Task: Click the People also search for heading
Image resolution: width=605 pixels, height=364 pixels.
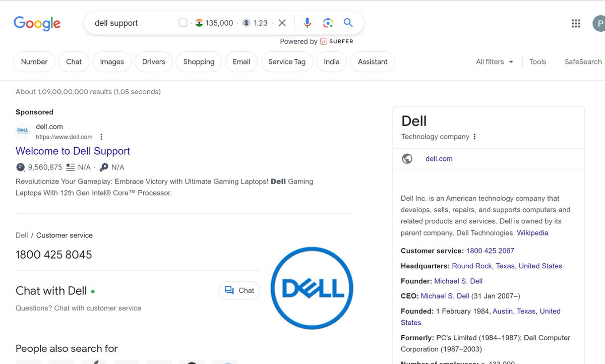Action: pos(67,348)
